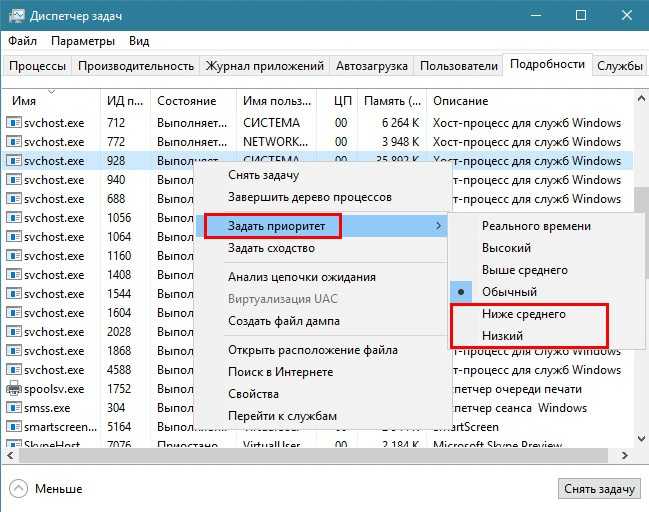Sort by the Имя column header
This screenshot has height=512, width=649.
[x=52, y=101]
